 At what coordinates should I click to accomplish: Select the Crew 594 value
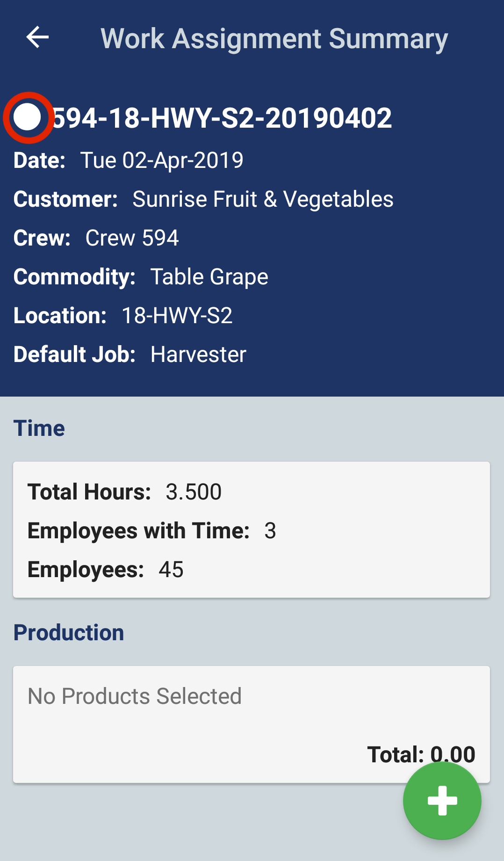pos(132,238)
